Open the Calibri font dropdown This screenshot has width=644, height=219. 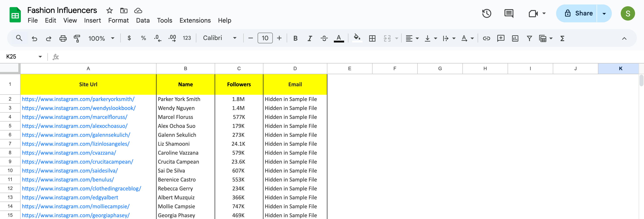coord(220,38)
